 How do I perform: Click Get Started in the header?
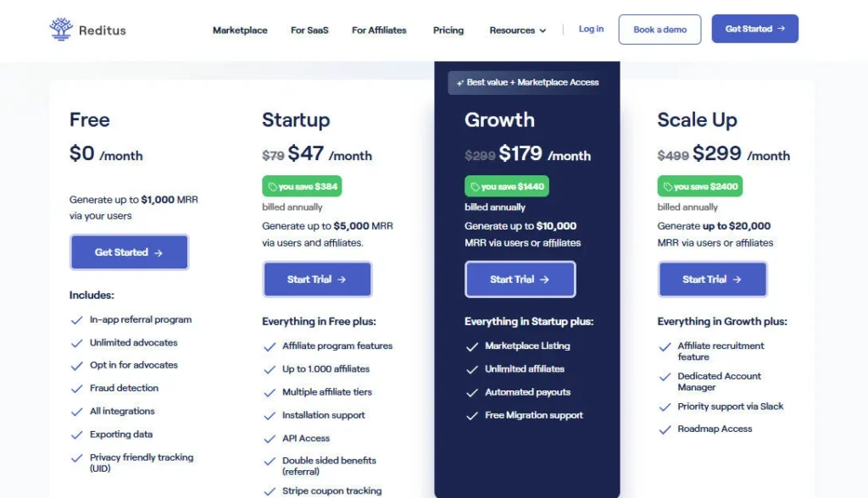point(754,29)
